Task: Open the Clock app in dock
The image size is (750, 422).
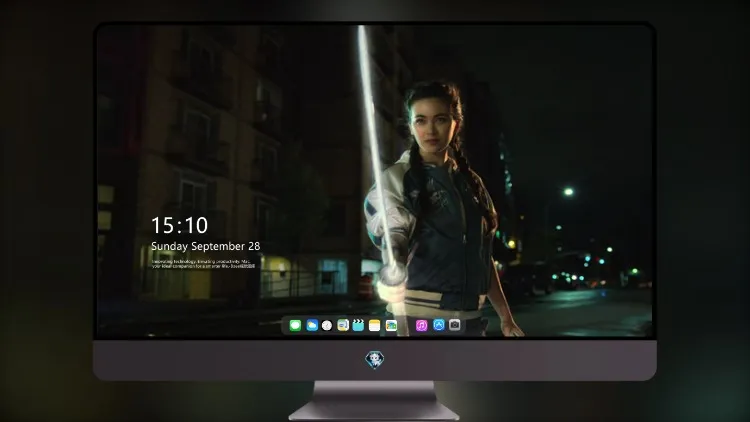Action: pyautogui.click(x=327, y=326)
